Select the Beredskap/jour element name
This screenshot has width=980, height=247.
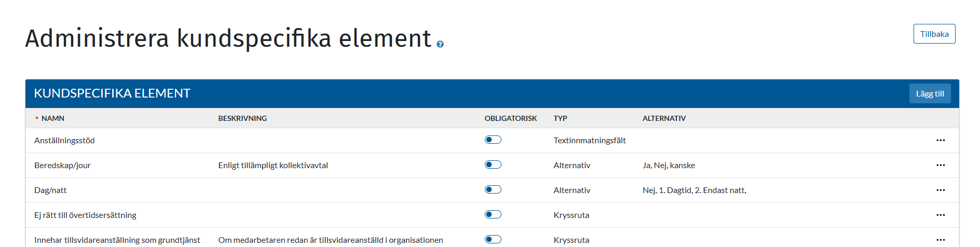[x=62, y=166]
